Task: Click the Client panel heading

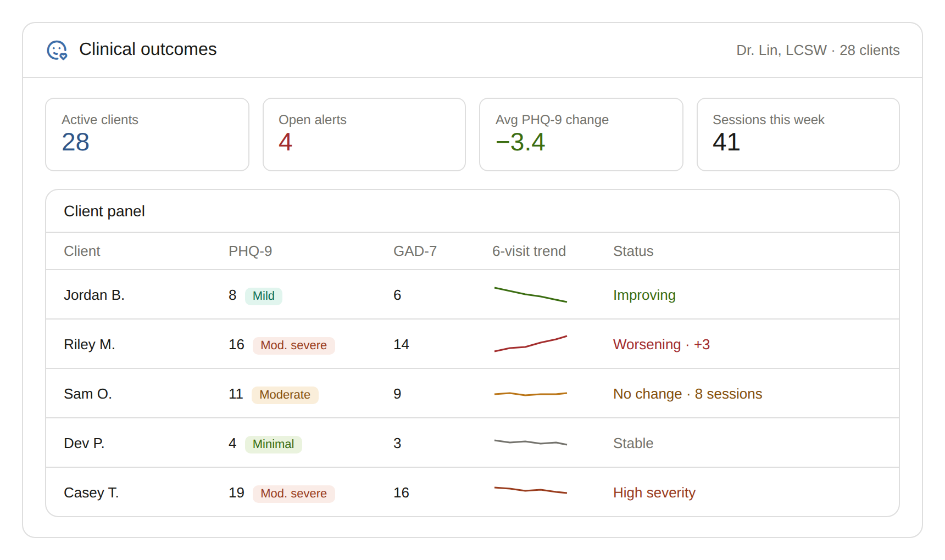Action: (x=104, y=211)
